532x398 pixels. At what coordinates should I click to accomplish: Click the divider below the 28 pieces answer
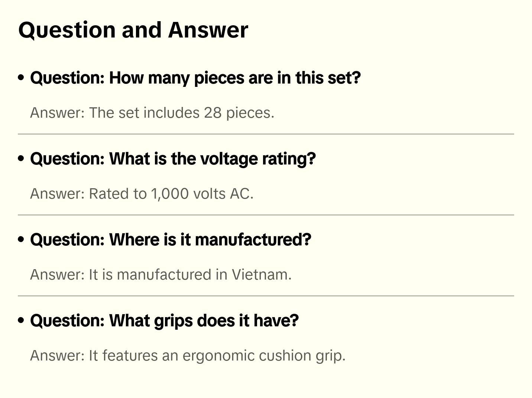coord(266,134)
